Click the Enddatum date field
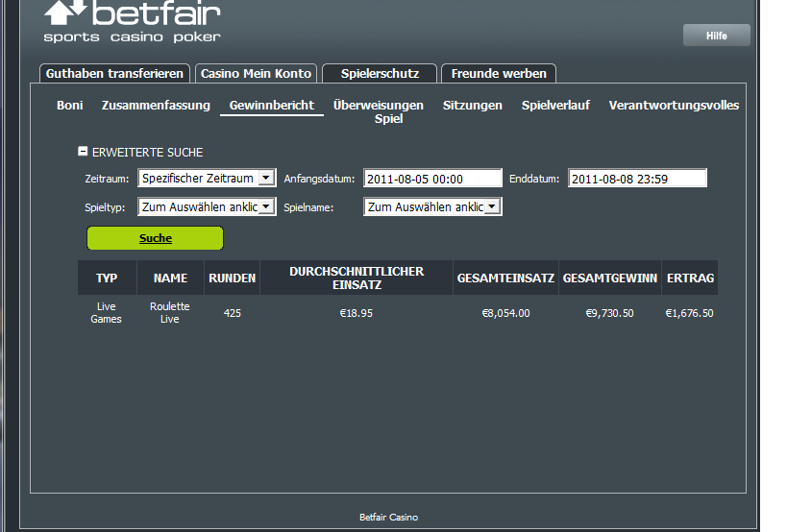The image size is (787, 532). click(x=637, y=179)
